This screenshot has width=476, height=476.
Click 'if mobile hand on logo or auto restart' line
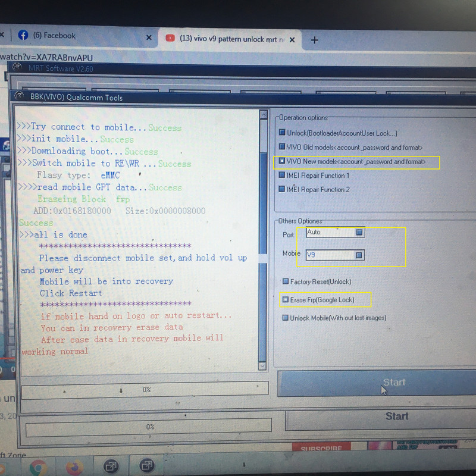(x=136, y=316)
